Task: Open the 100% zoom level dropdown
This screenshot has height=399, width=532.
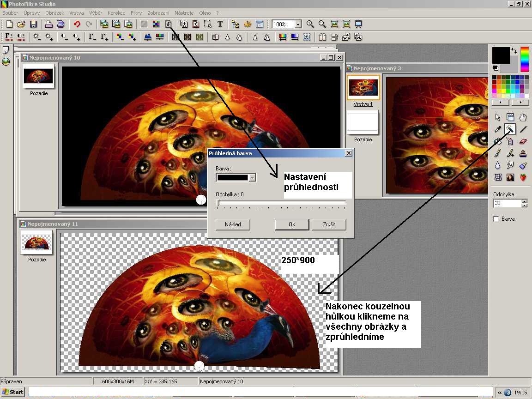Action: [x=298, y=24]
